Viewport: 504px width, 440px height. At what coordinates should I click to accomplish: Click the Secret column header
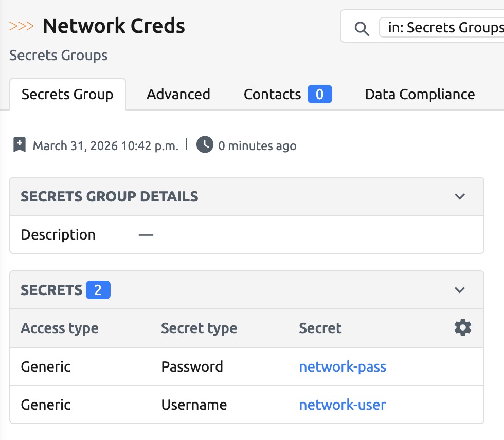(320, 328)
